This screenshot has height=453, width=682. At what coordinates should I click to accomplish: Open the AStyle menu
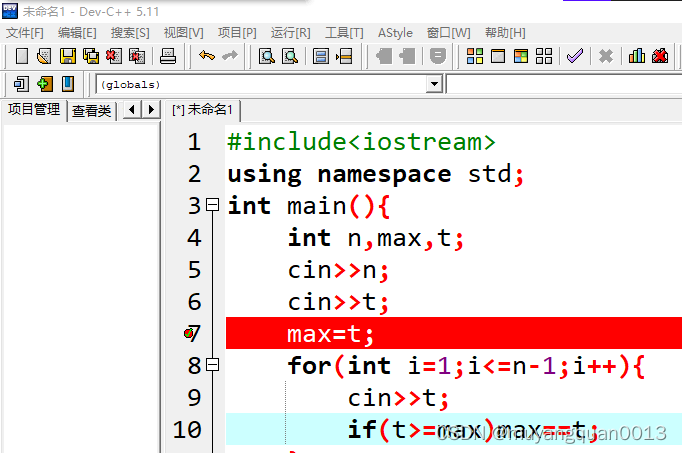click(395, 33)
